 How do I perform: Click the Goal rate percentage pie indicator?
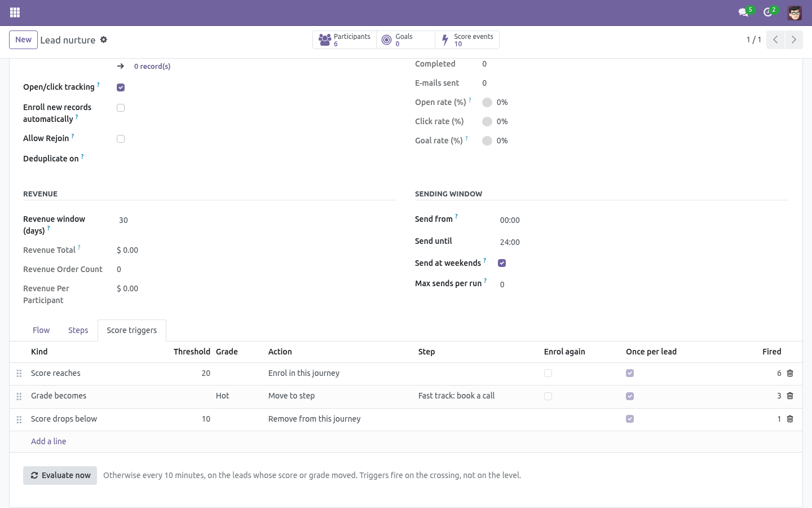(487, 141)
